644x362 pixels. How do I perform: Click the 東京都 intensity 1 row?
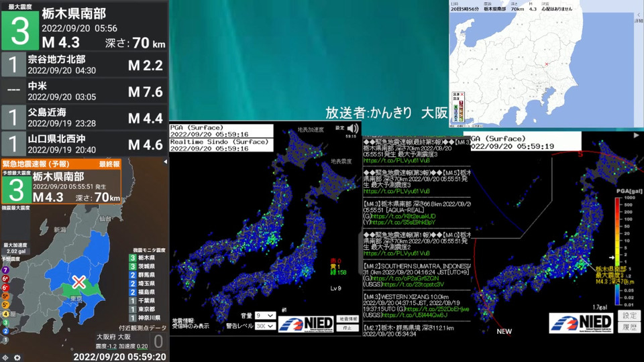(142, 310)
